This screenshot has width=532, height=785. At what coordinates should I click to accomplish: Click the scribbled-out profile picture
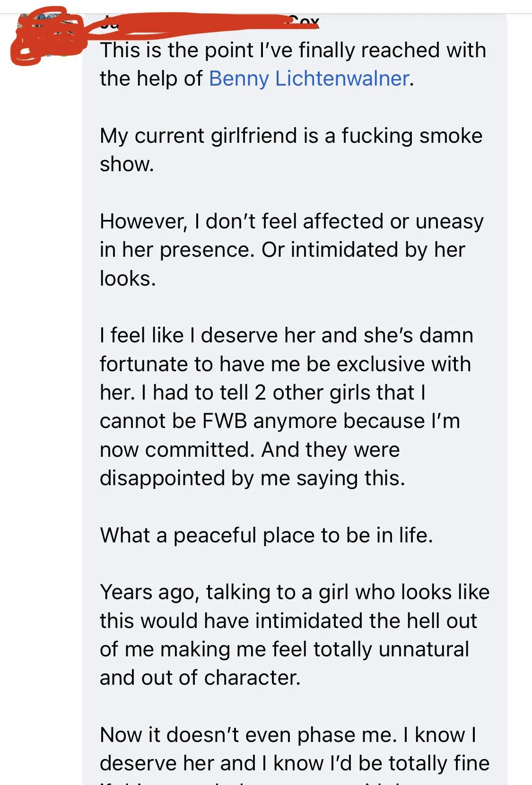[x=47, y=35]
